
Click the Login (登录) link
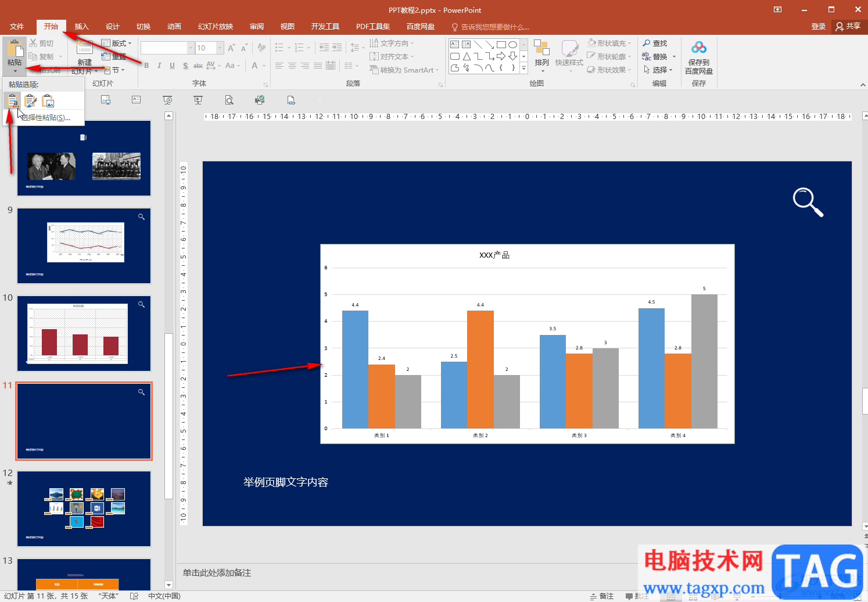[818, 27]
